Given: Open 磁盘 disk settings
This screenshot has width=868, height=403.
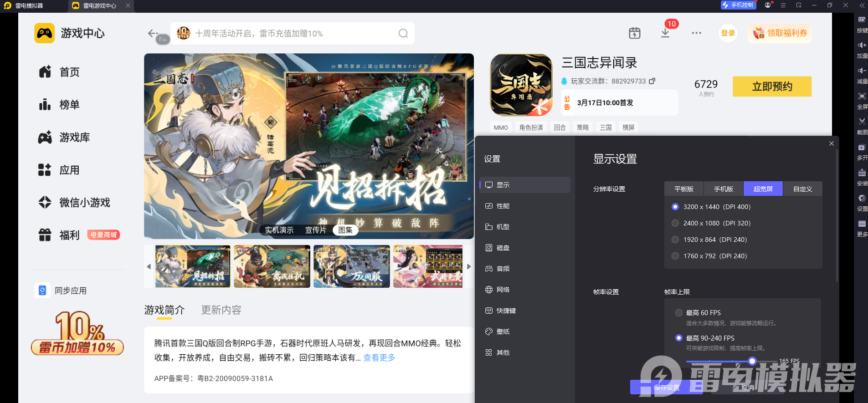Looking at the screenshot, I should [x=524, y=248].
